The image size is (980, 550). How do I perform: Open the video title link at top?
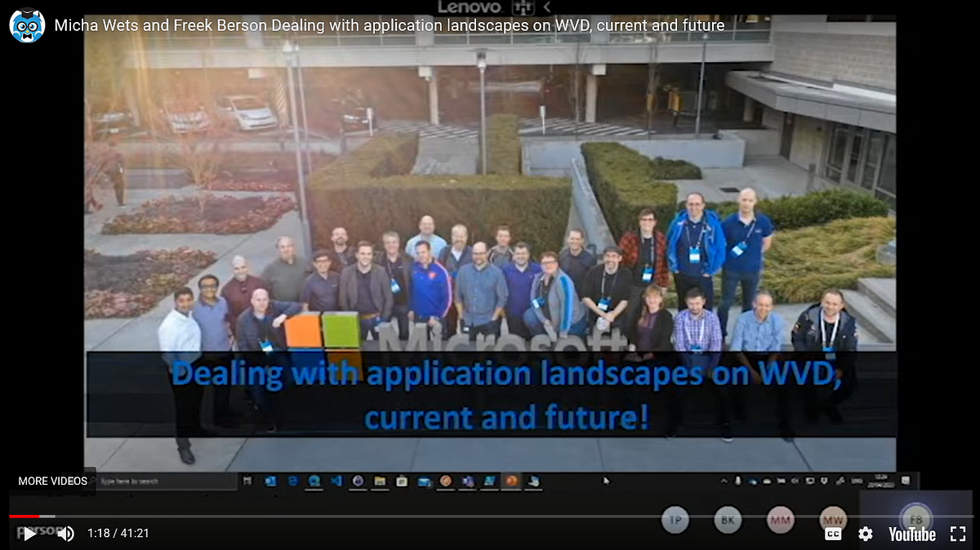[x=389, y=25]
